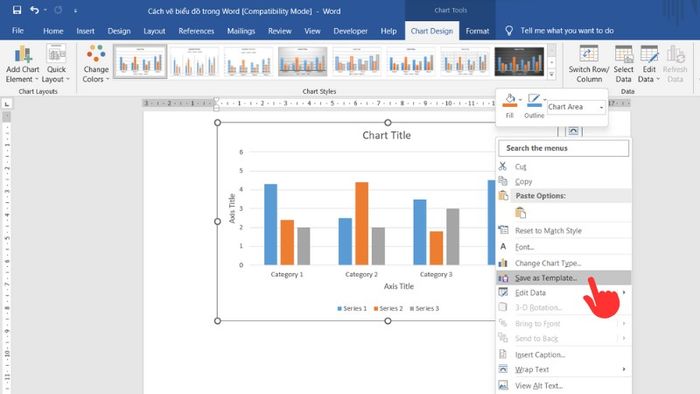Click the paste option clipboard icon

521,213
